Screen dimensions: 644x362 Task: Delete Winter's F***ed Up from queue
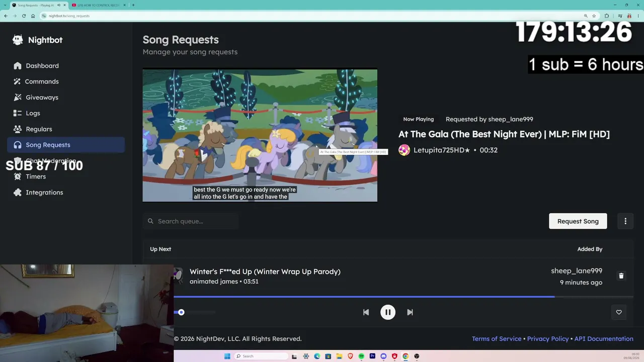tap(621, 276)
